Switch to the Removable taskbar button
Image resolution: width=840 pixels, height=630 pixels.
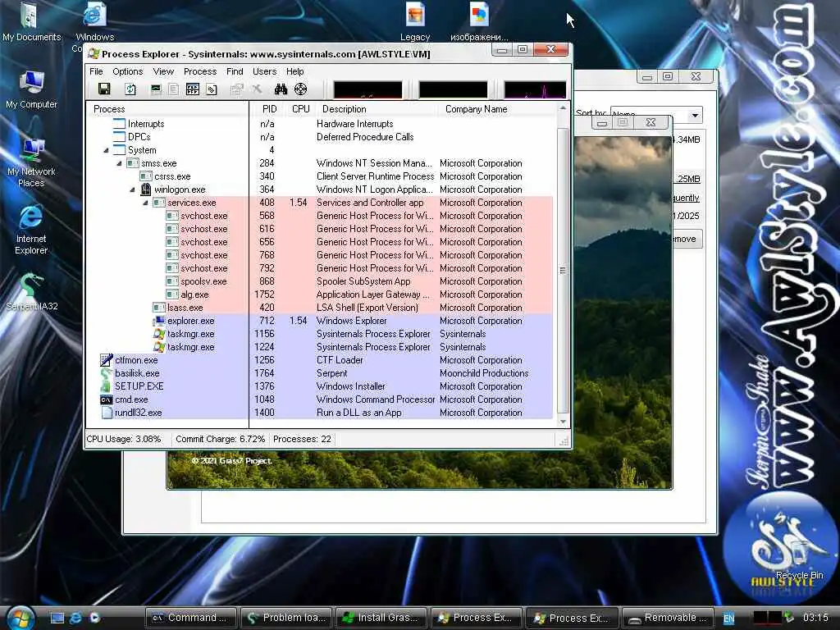[x=669, y=618]
